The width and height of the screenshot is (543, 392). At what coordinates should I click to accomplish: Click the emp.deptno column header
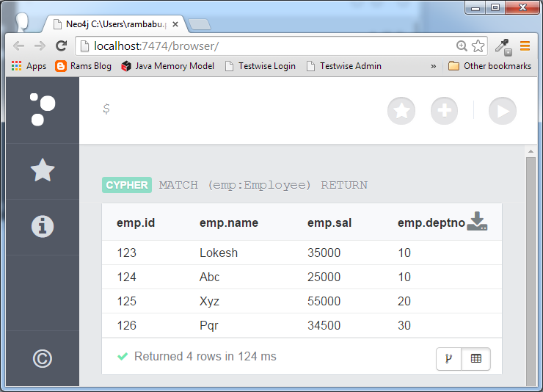431,222
